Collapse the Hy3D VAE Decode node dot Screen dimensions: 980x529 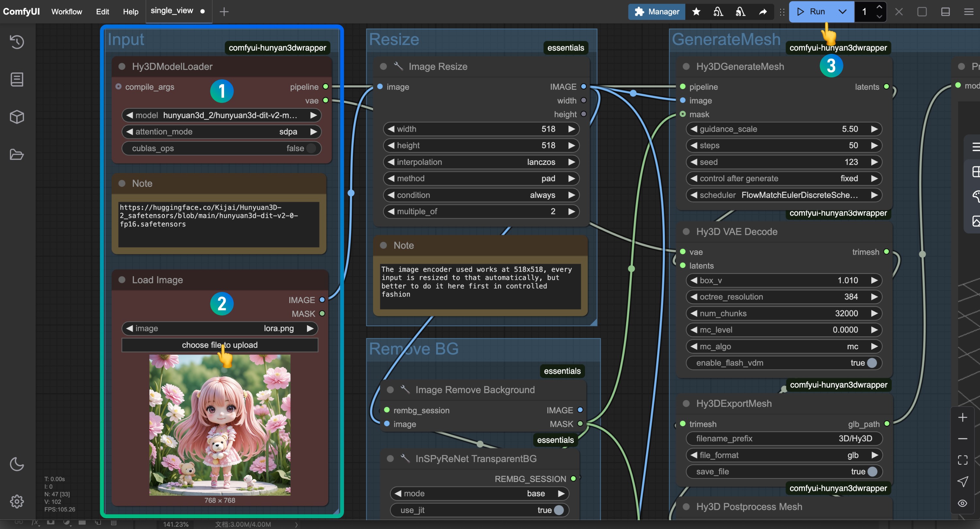pos(686,232)
